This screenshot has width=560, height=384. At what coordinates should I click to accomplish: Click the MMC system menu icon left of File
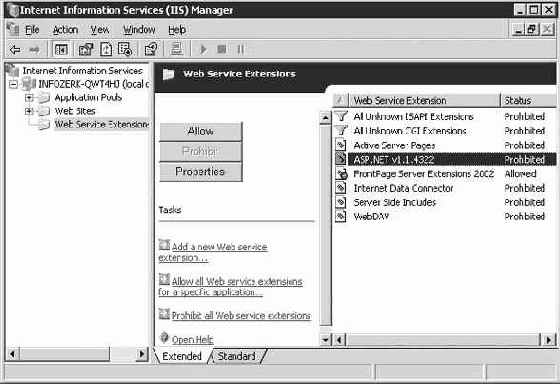[x=14, y=29]
